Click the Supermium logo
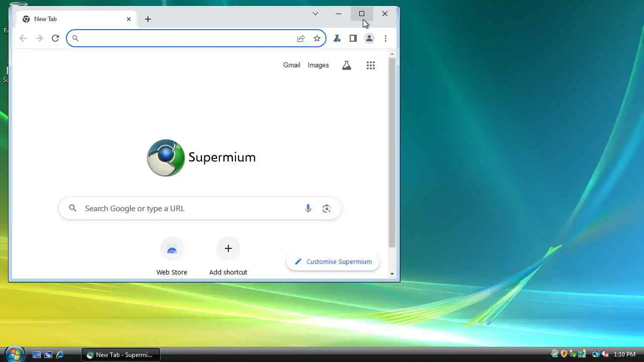The width and height of the screenshot is (644, 362). coord(201,158)
